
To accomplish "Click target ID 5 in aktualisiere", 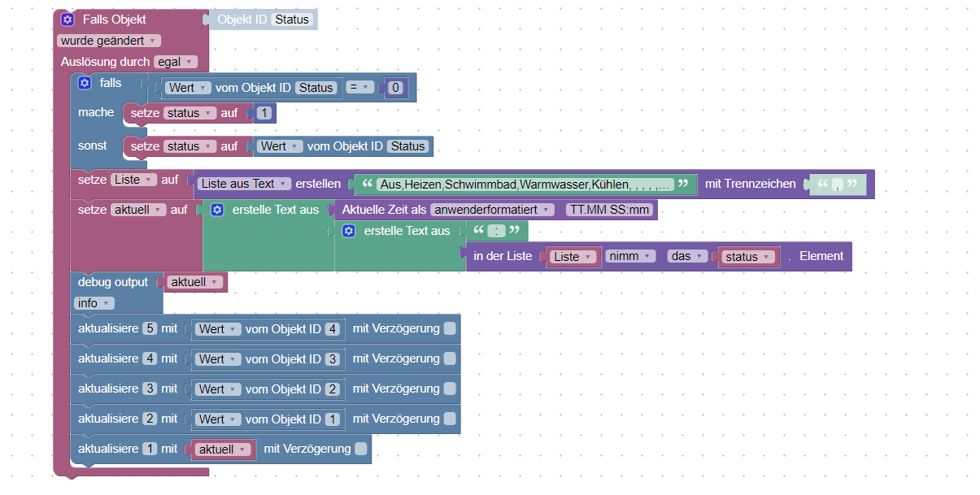I will click(150, 328).
